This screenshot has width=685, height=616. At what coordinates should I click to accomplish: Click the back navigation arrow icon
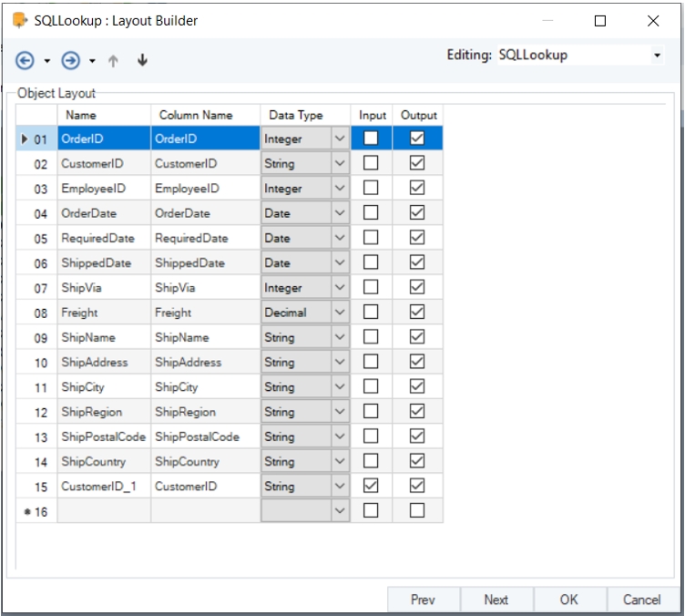point(26,60)
